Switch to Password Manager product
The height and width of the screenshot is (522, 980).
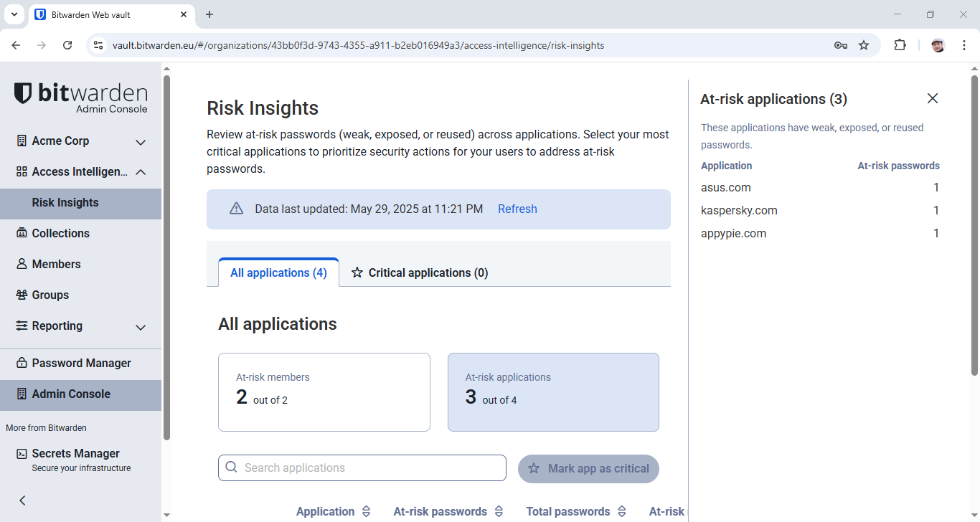pos(80,363)
